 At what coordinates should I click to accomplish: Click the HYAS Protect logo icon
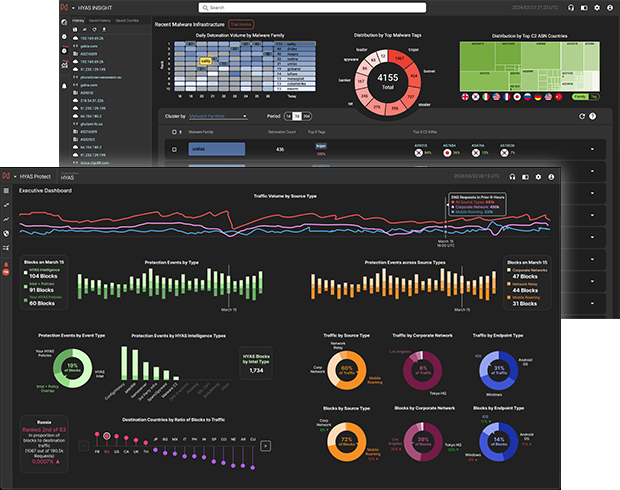coord(6,176)
